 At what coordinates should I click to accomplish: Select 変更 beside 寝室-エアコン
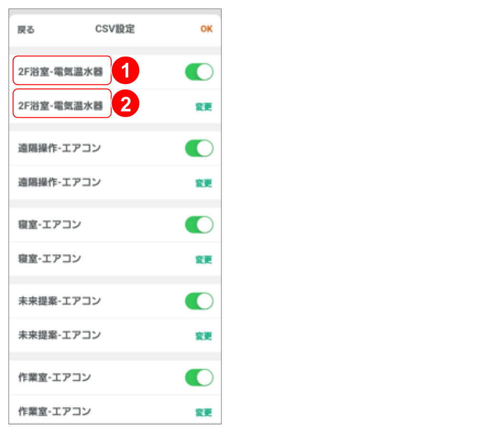click(x=205, y=259)
